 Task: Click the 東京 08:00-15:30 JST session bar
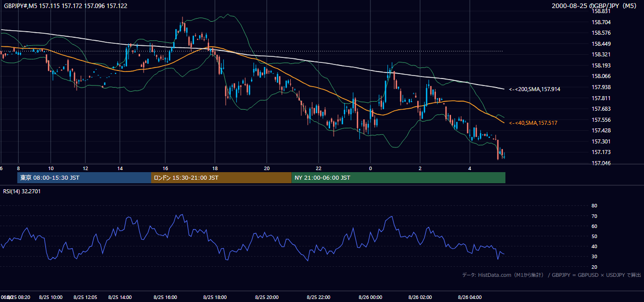click(84, 178)
